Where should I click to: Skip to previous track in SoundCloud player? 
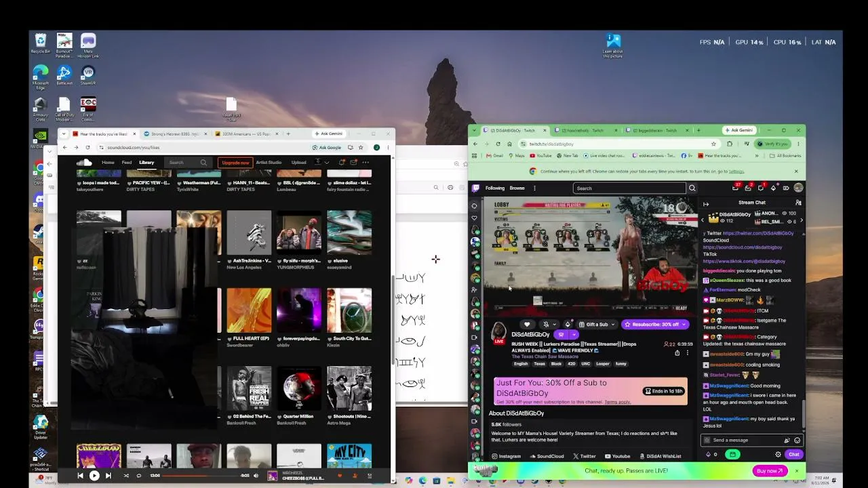click(x=80, y=476)
